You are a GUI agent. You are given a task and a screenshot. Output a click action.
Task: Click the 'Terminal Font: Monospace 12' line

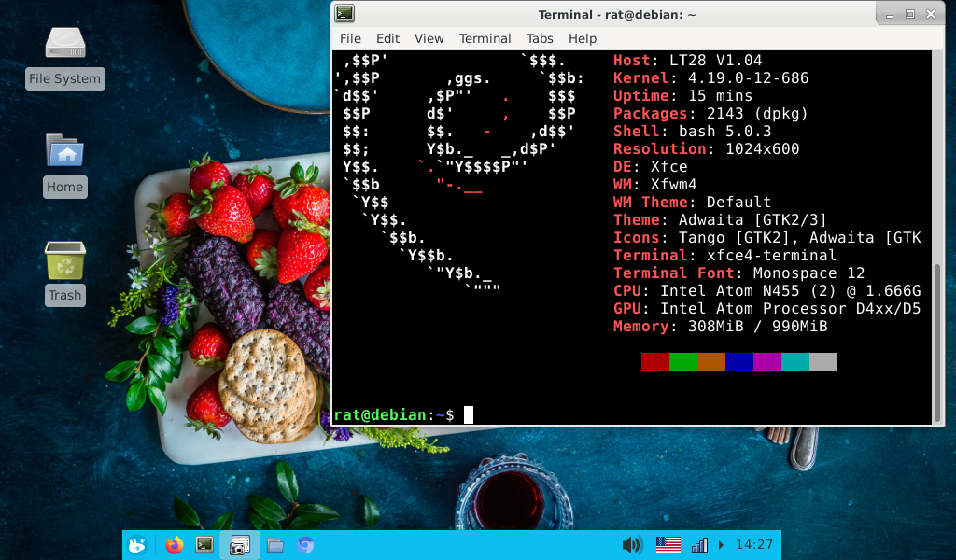click(x=739, y=273)
